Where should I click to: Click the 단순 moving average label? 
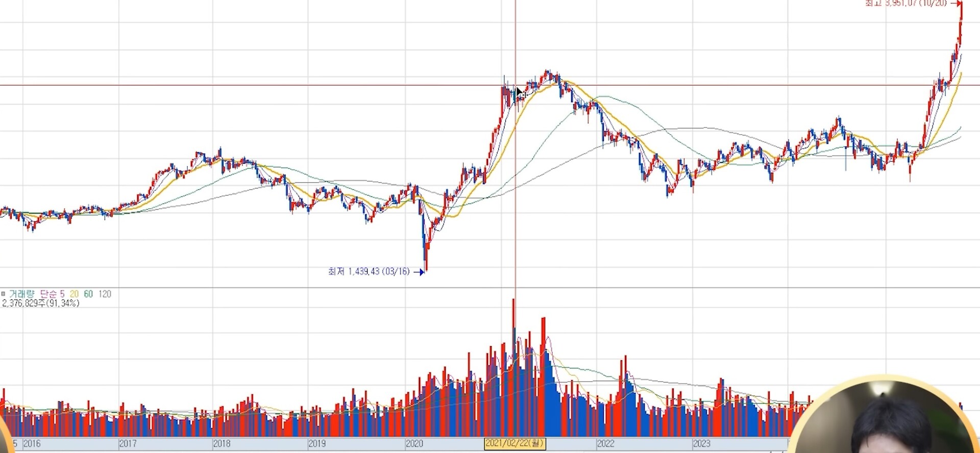click(x=48, y=294)
